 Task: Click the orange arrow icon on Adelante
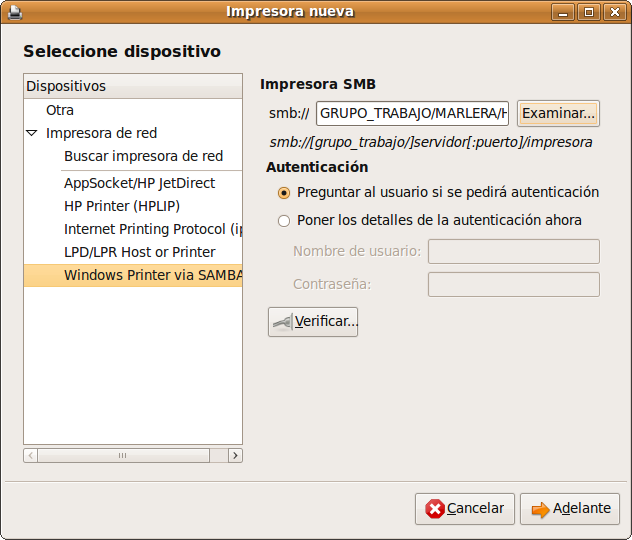[540, 509]
